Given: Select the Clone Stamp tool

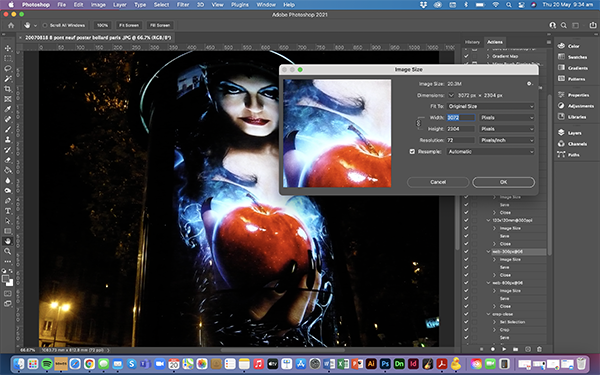Looking at the screenshot, I should pyautogui.click(x=8, y=140).
